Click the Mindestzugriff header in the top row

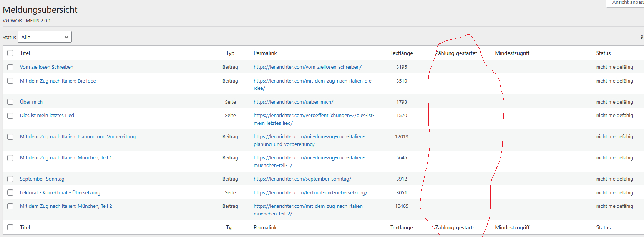click(x=512, y=53)
